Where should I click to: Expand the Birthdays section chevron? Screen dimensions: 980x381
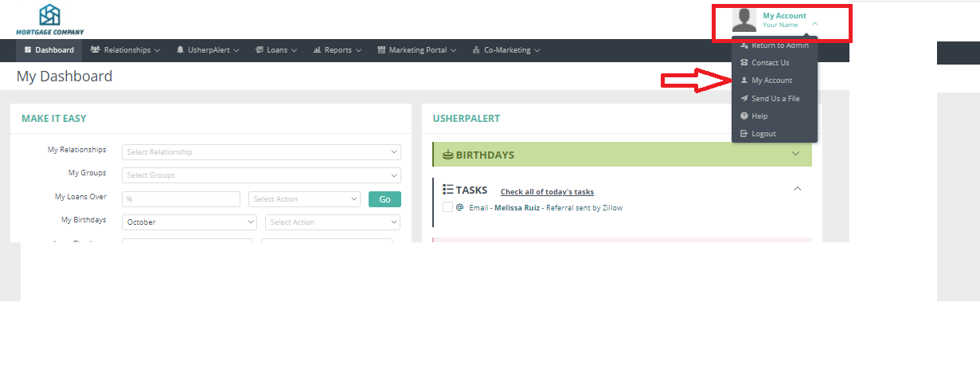coord(795,154)
